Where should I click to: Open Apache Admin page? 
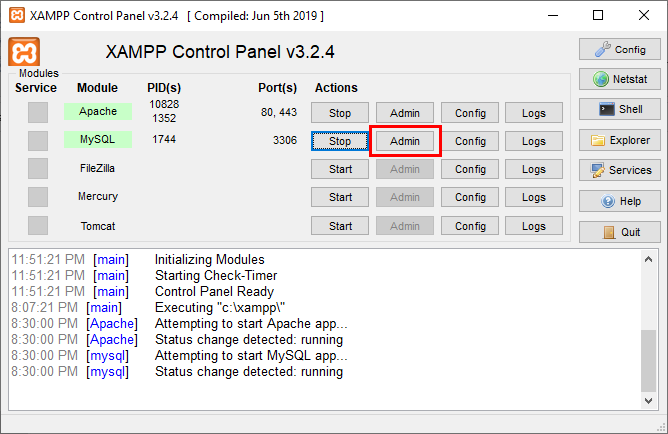405,113
